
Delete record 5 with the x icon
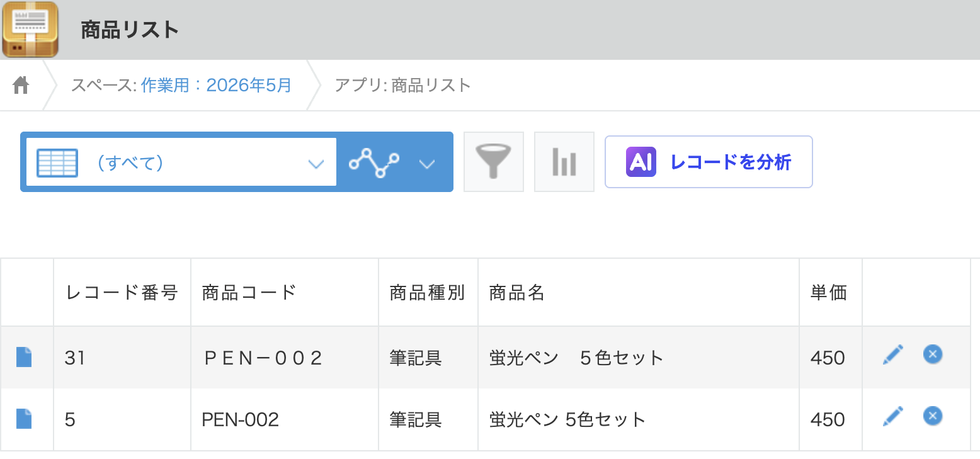[x=933, y=416]
